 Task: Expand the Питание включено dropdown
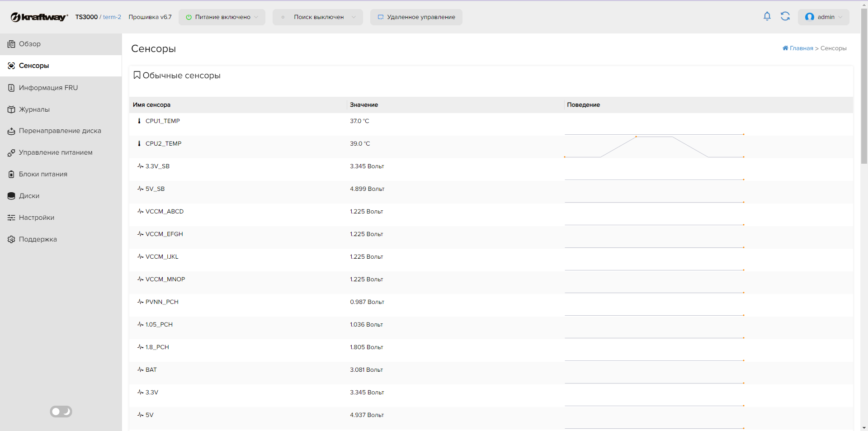[x=222, y=17]
